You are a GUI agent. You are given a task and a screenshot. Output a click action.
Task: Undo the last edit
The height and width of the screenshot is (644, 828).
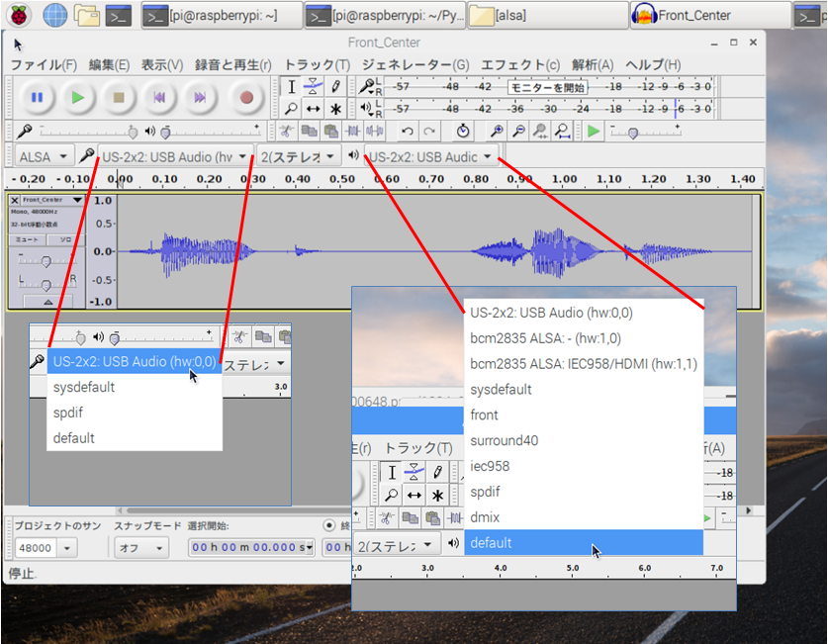[x=407, y=131]
